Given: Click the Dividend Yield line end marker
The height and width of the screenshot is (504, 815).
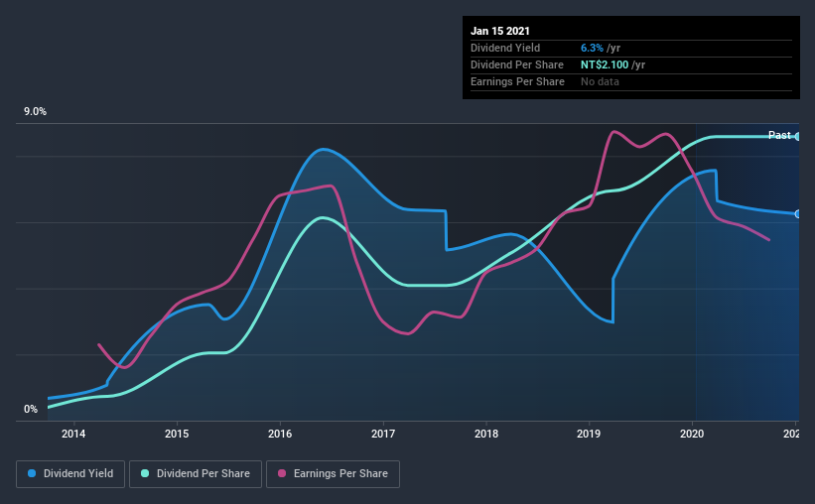Looking at the screenshot, I should [798, 214].
